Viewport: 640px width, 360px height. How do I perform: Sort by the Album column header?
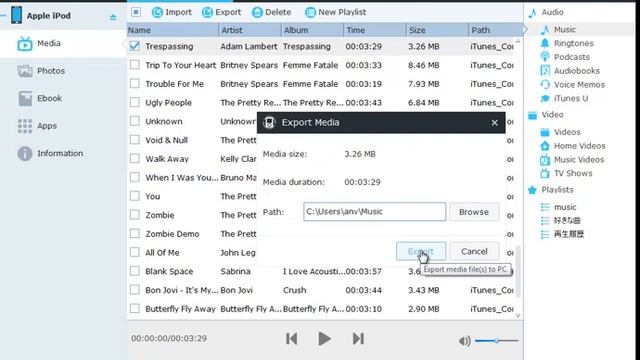pos(312,30)
